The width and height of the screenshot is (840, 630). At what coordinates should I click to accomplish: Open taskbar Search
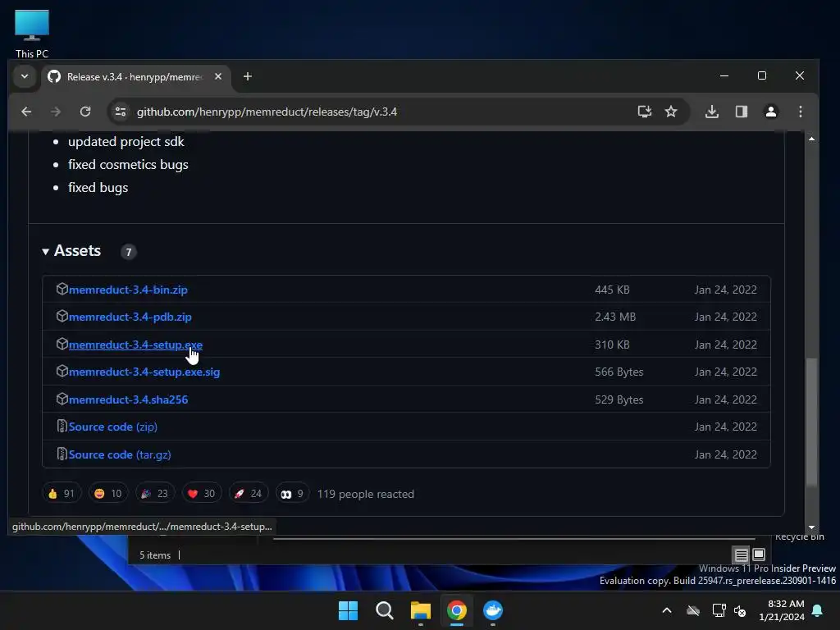point(385,610)
